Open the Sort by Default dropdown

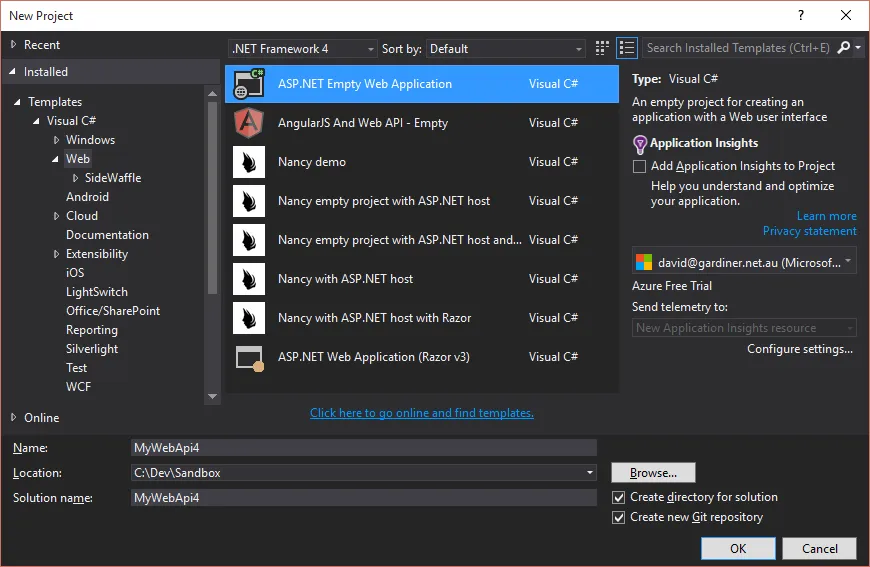pos(506,48)
